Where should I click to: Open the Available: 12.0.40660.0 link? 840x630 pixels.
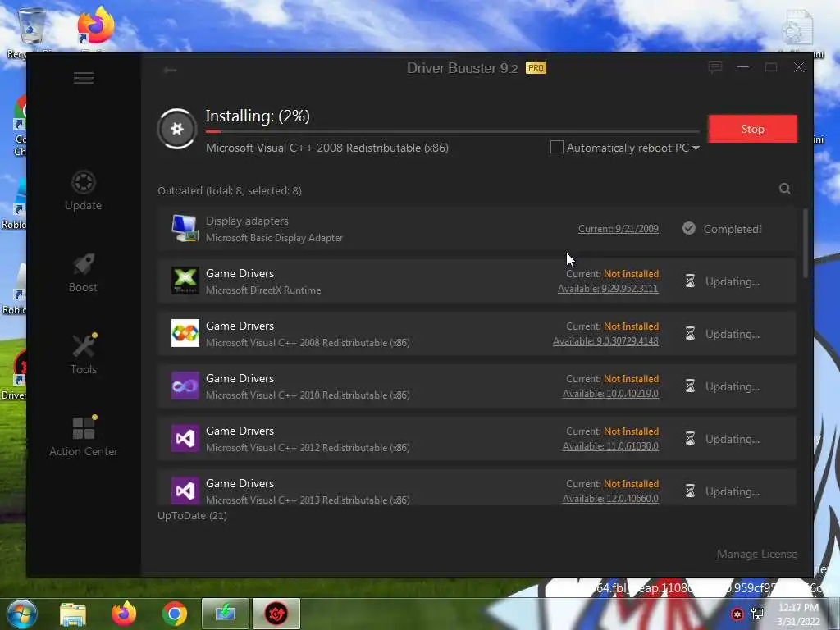610,499
